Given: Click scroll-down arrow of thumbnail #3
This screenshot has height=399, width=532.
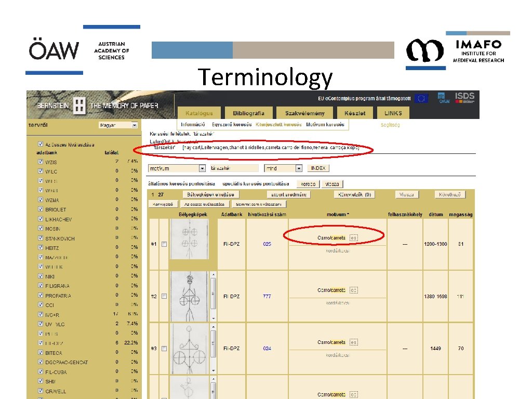Looking at the screenshot, I should click(214, 370).
